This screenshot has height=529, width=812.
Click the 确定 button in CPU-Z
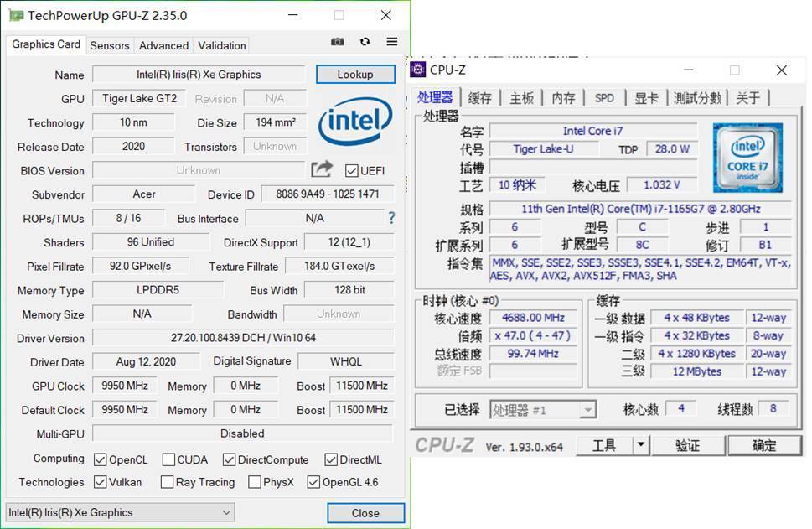coord(764,445)
